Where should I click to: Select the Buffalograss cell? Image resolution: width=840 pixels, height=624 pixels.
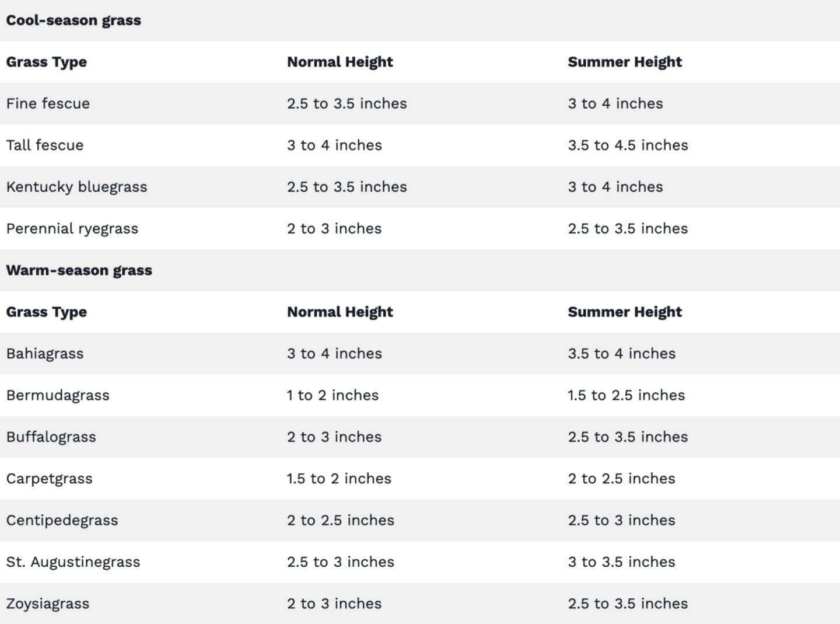pos(51,437)
